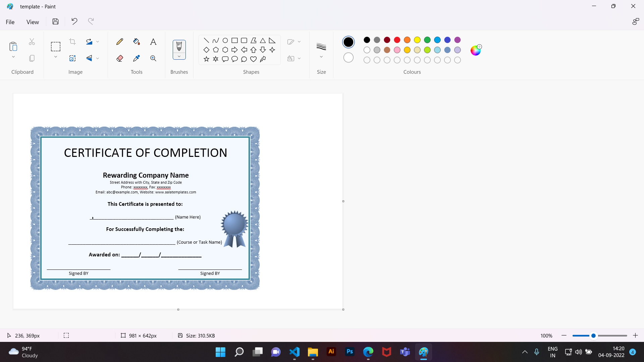Select the Pencil tool
Image resolution: width=644 pixels, height=362 pixels.
(119, 42)
